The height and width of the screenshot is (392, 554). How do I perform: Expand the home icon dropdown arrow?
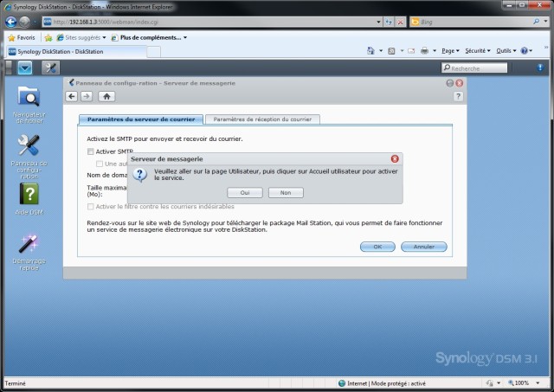coord(381,51)
